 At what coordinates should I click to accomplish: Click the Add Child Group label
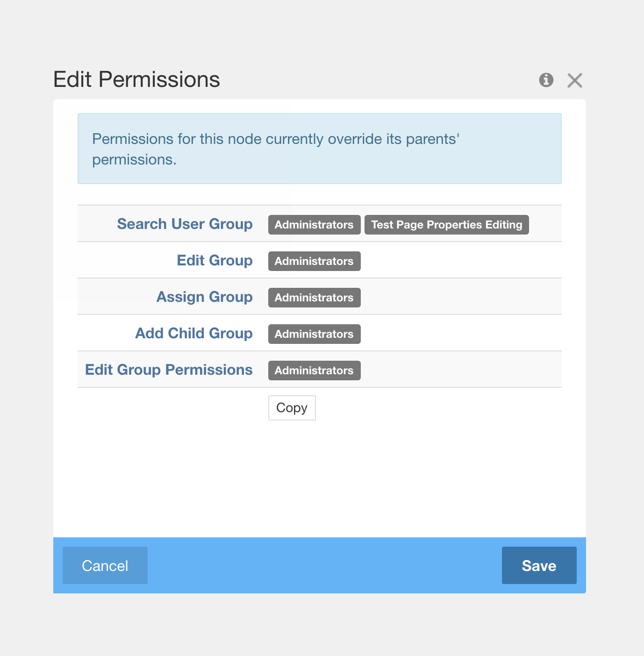pyautogui.click(x=193, y=333)
